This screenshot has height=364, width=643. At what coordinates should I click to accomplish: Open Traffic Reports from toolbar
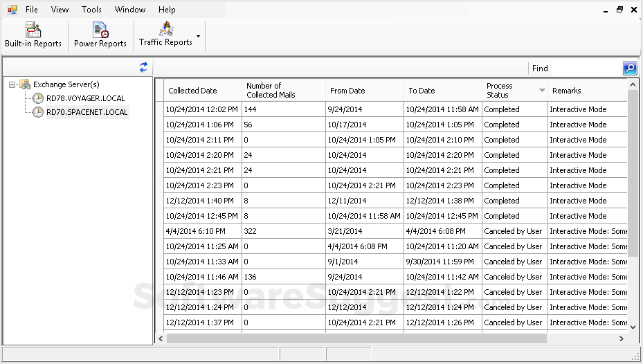click(x=165, y=35)
